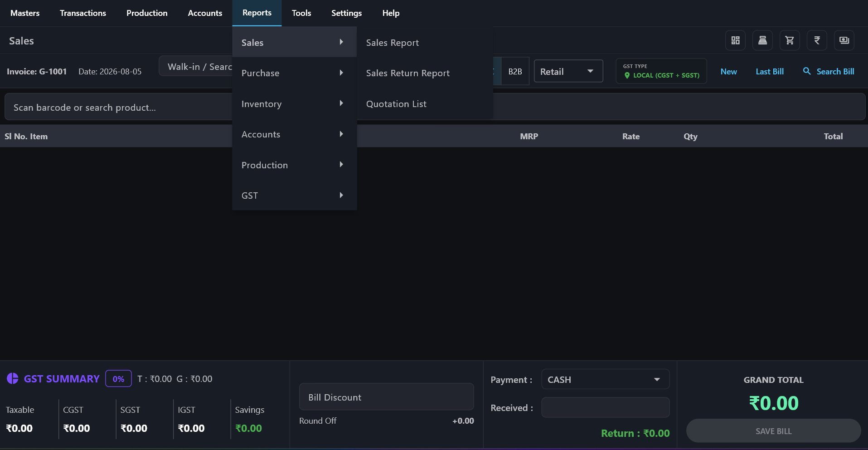Click the Sales page title
Viewport: 868px width, 450px height.
coord(21,40)
